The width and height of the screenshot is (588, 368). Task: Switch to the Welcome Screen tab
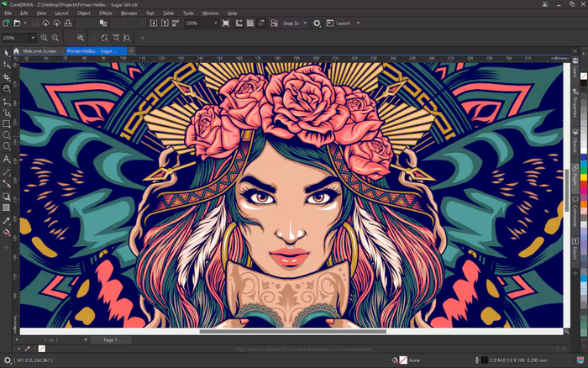pos(39,51)
